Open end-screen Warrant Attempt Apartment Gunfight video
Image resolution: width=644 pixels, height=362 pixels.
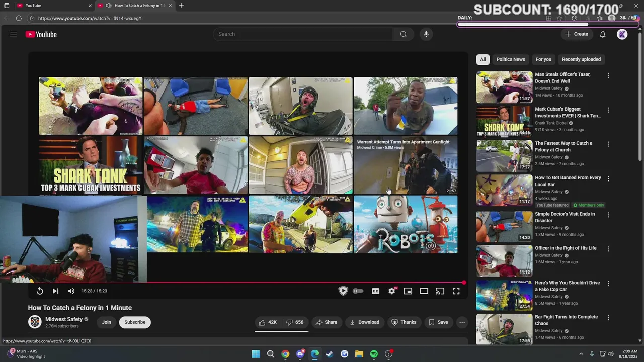tap(406, 165)
